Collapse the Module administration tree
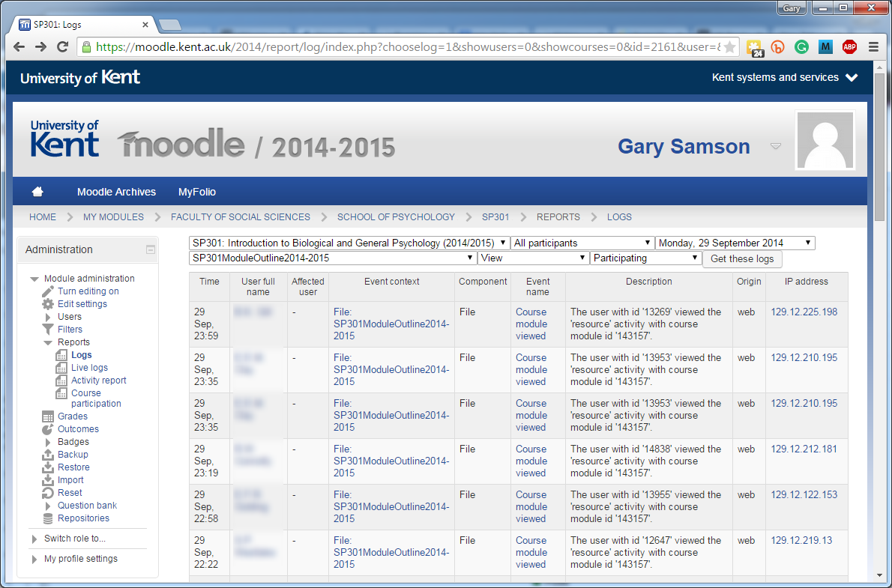Viewport: 892px width, 588px height. click(x=34, y=278)
